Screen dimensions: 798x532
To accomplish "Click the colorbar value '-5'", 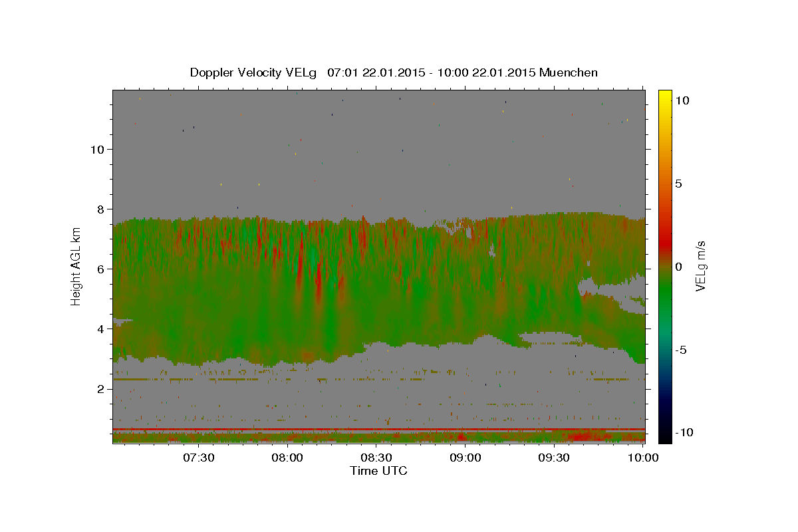I will 681,350.
